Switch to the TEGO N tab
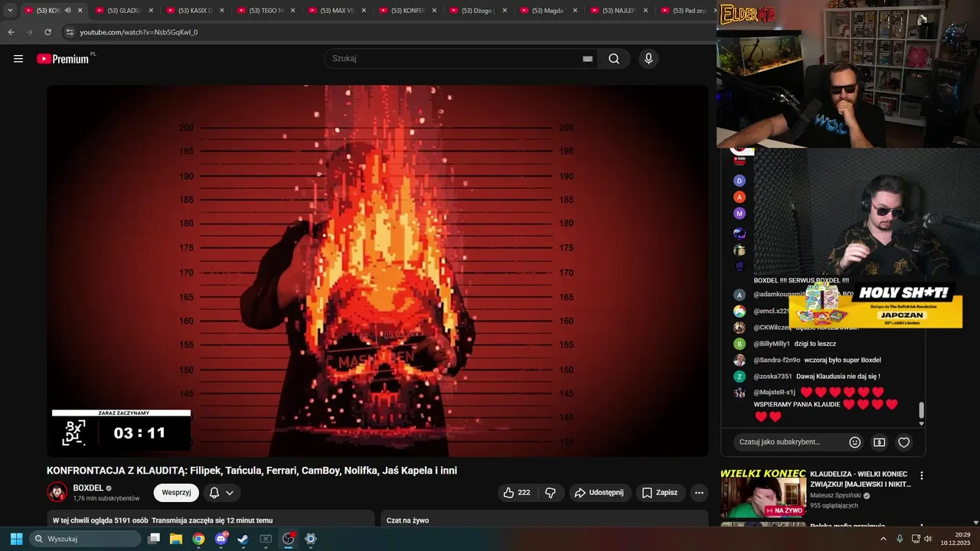The width and height of the screenshot is (980, 551). [266, 10]
